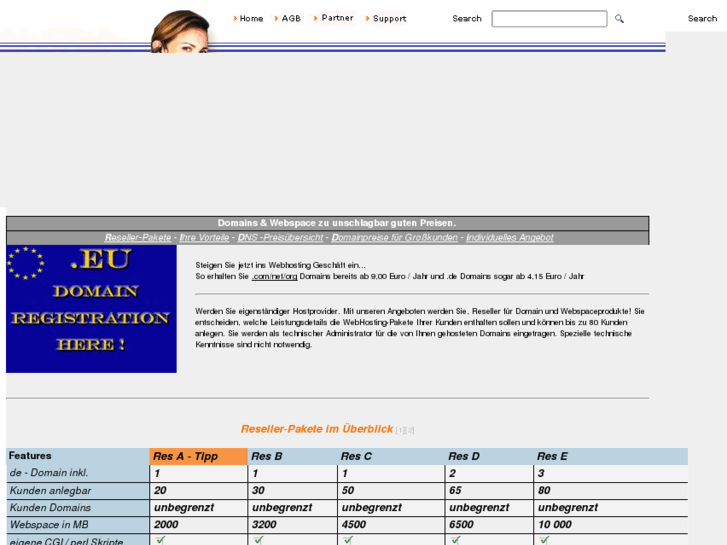Click the 'Kunden anlegbar' row label

coord(51,491)
